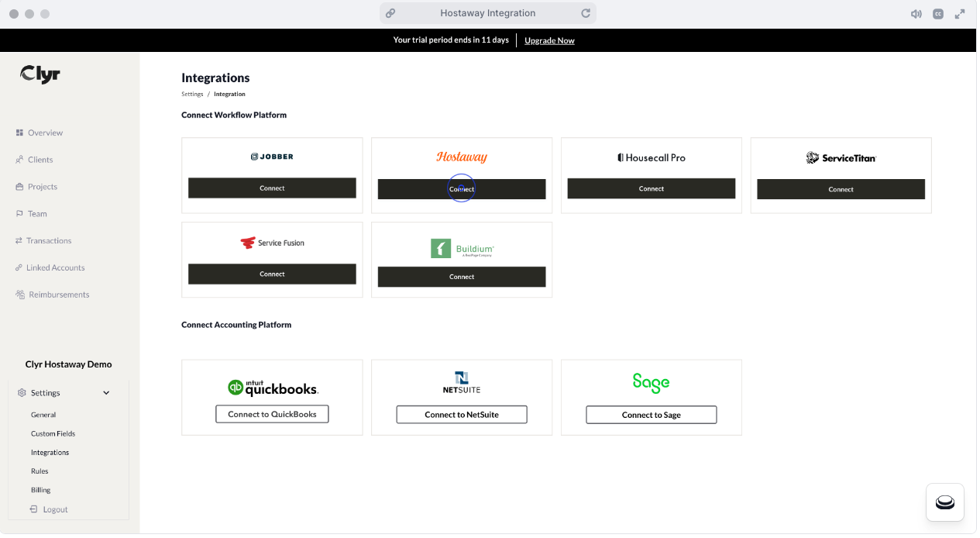Click the Linked Accounts link icon
Screen dimensions: 980x538
click(x=19, y=267)
